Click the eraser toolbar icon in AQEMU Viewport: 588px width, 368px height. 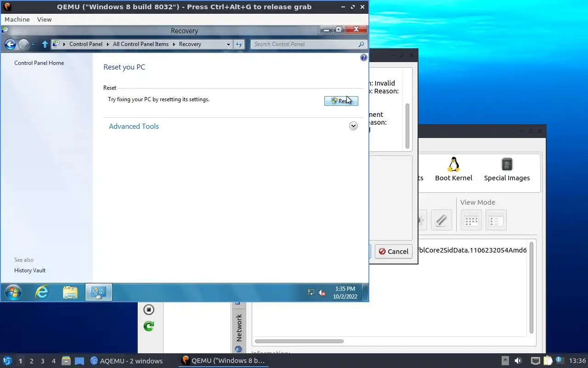coord(441,220)
